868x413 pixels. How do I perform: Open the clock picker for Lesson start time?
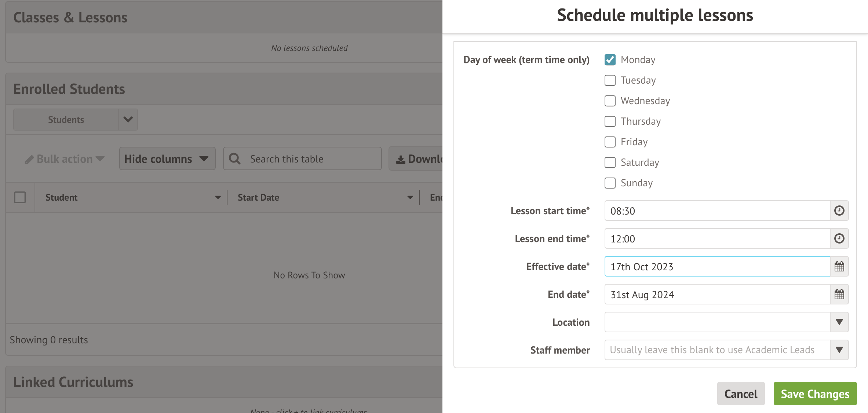tap(839, 211)
